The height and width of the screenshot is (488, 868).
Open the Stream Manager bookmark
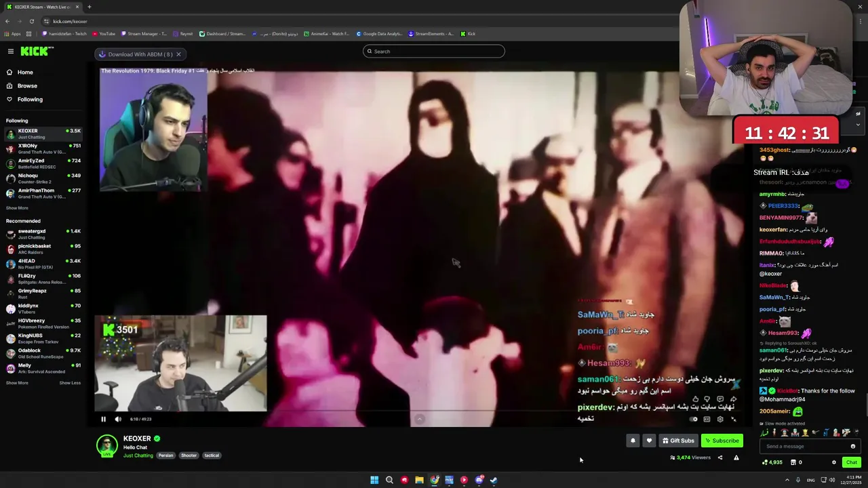tap(143, 34)
